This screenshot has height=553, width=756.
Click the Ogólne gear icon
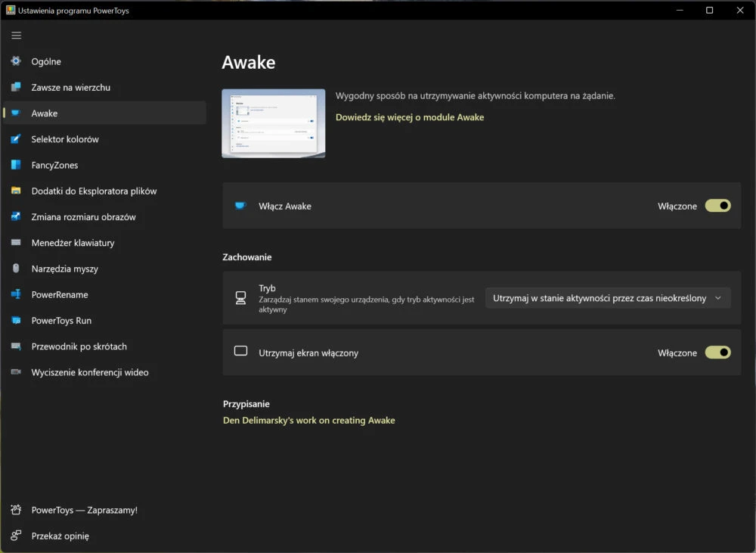point(16,61)
